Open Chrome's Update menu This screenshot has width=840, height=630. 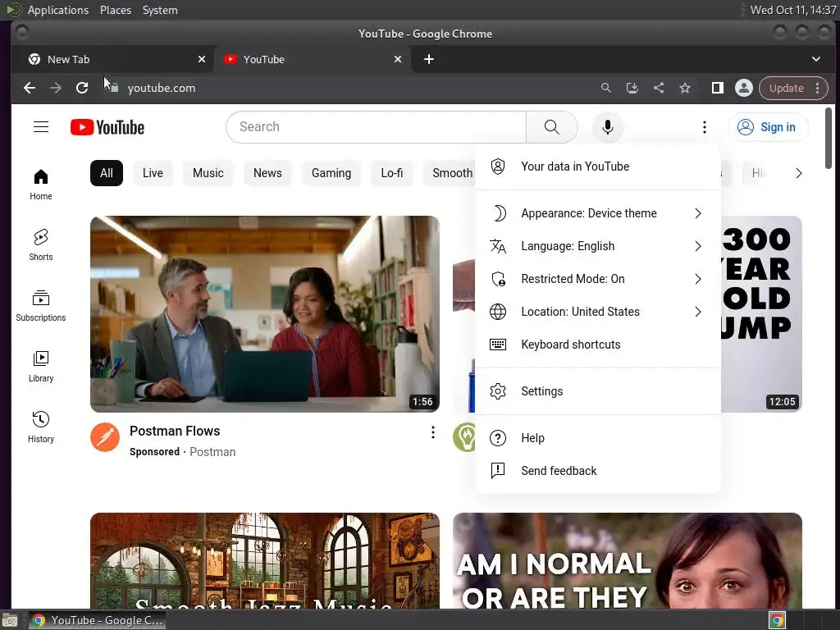click(x=793, y=88)
